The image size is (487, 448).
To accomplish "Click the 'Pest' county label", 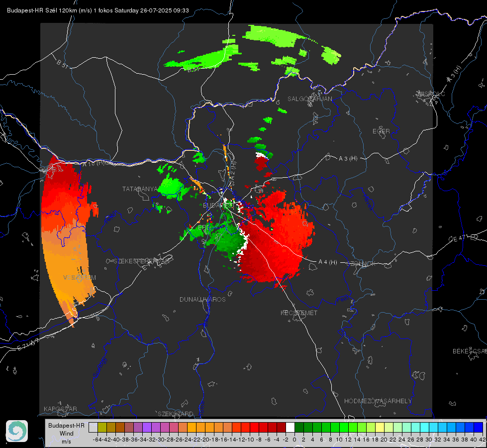I will (x=342, y=300).
